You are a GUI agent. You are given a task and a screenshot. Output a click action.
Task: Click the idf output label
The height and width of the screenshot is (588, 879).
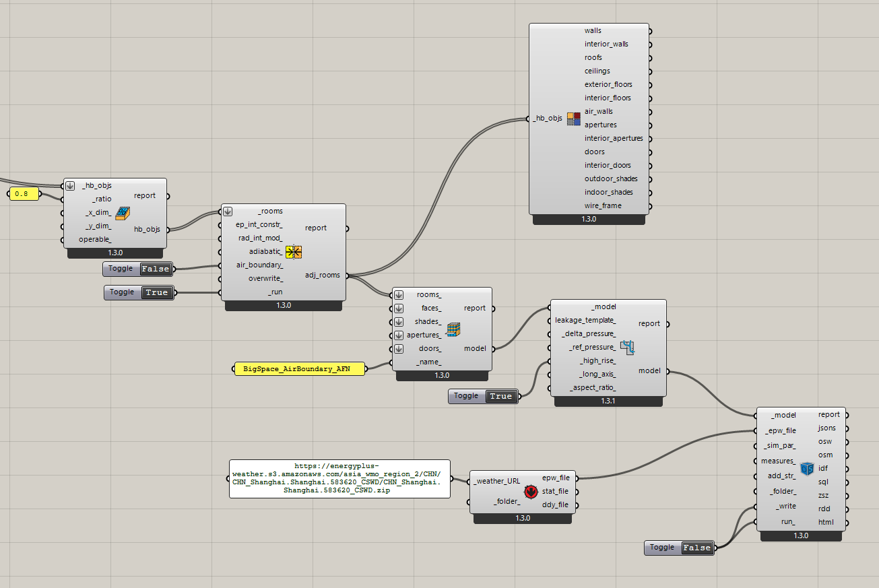coord(823,468)
